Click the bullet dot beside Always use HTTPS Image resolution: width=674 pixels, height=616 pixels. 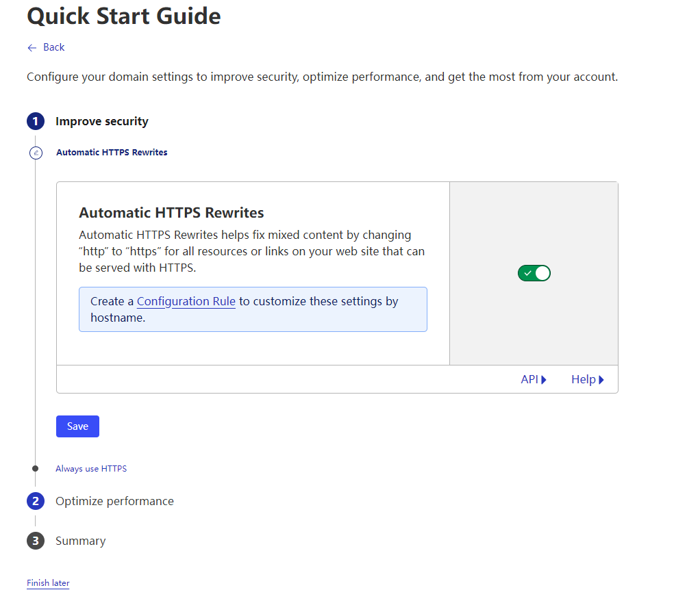pos(36,469)
